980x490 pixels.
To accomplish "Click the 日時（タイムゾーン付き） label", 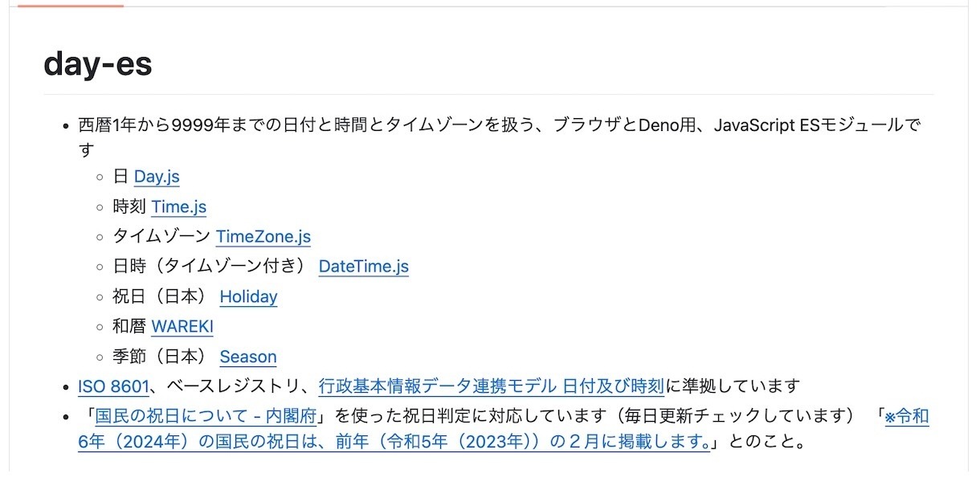I will tap(211, 267).
